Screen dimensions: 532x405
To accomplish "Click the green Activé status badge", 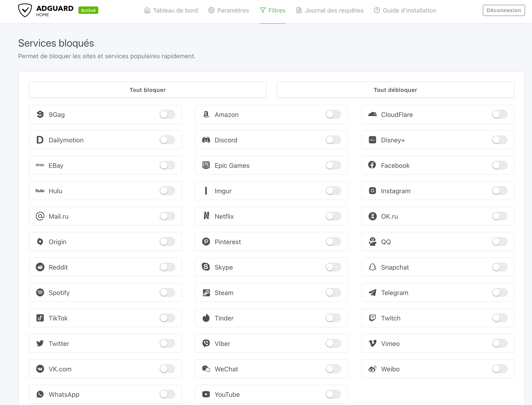I will pyautogui.click(x=88, y=10).
